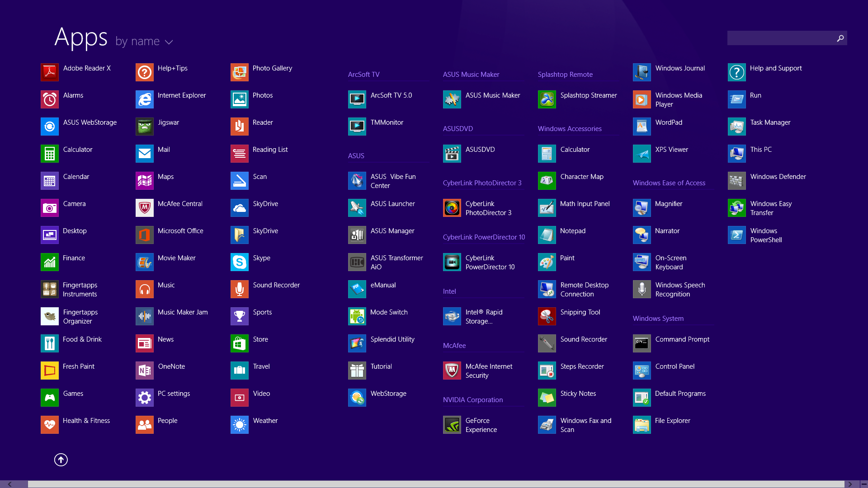Click the scroll up arrow button
Viewport: 868px width, 488px height.
[x=61, y=459]
